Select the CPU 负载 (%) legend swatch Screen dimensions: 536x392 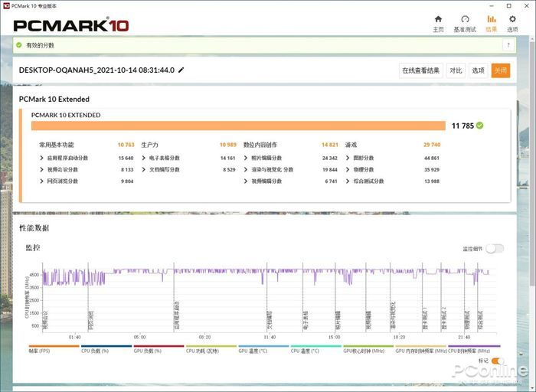tap(106, 346)
